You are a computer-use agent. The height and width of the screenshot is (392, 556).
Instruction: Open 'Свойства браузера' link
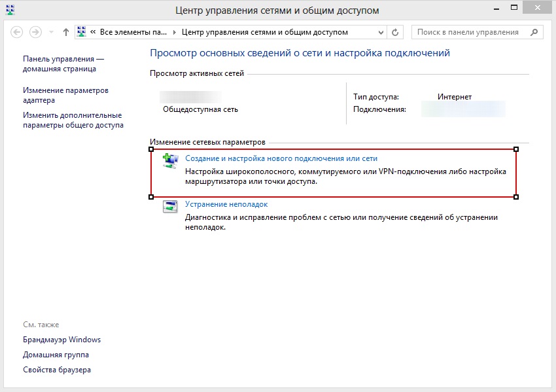click(57, 369)
